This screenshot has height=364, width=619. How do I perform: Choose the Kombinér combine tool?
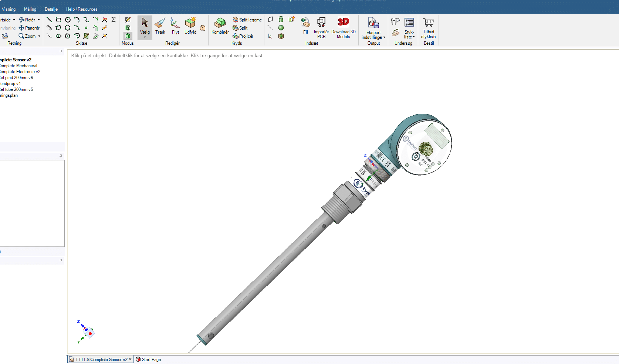point(220,26)
